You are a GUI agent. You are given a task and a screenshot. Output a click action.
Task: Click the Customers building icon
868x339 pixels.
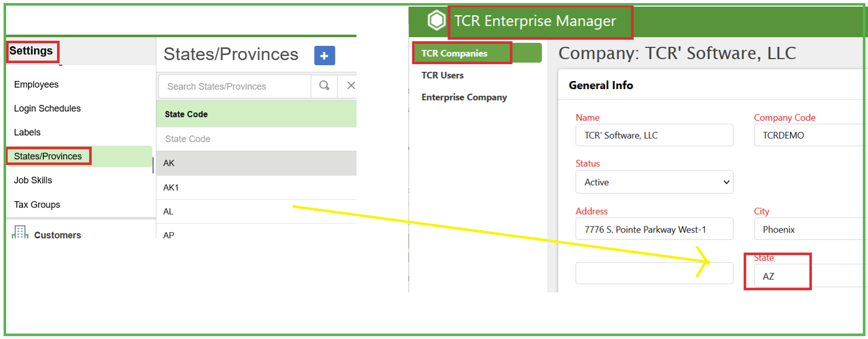click(x=20, y=233)
